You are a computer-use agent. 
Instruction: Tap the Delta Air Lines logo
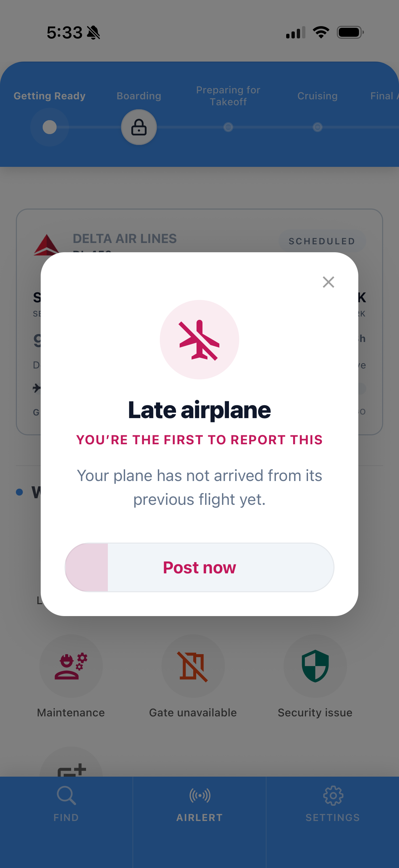tap(46, 245)
